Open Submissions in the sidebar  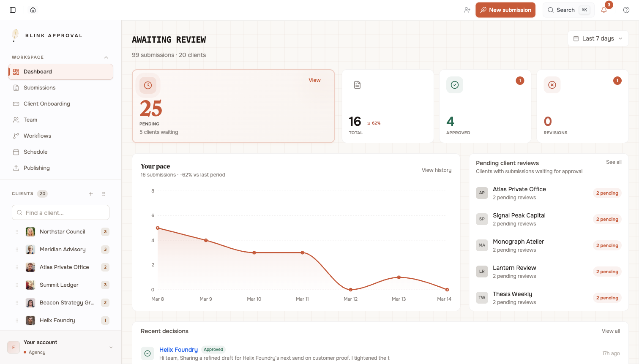(x=39, y=88)
